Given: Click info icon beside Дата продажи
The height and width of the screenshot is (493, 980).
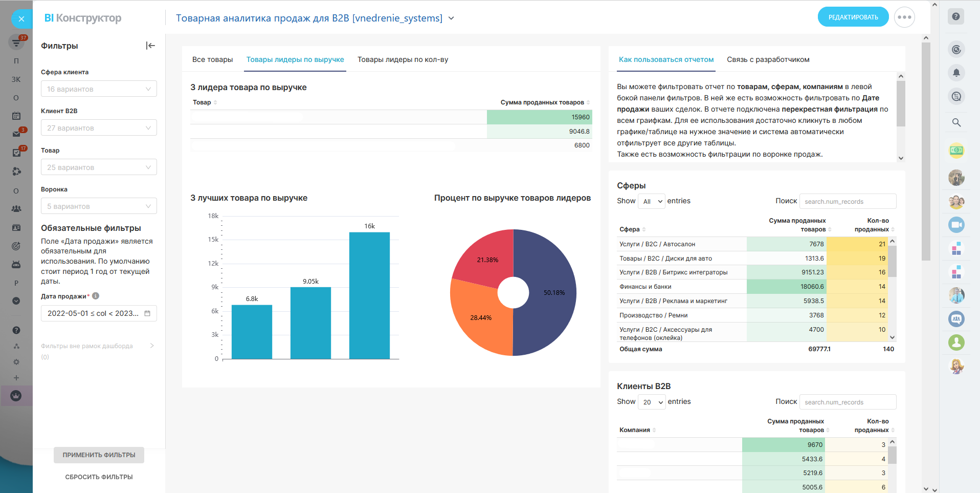Looking at the screenshot, I should click(96, 296).
